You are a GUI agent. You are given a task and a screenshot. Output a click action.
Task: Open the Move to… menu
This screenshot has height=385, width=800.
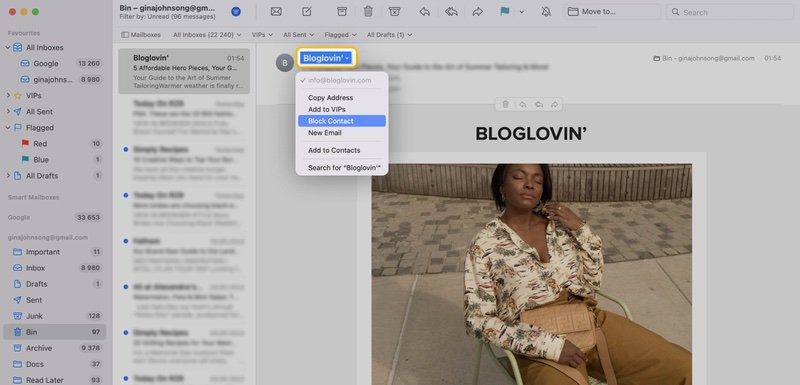pos(612,12)
